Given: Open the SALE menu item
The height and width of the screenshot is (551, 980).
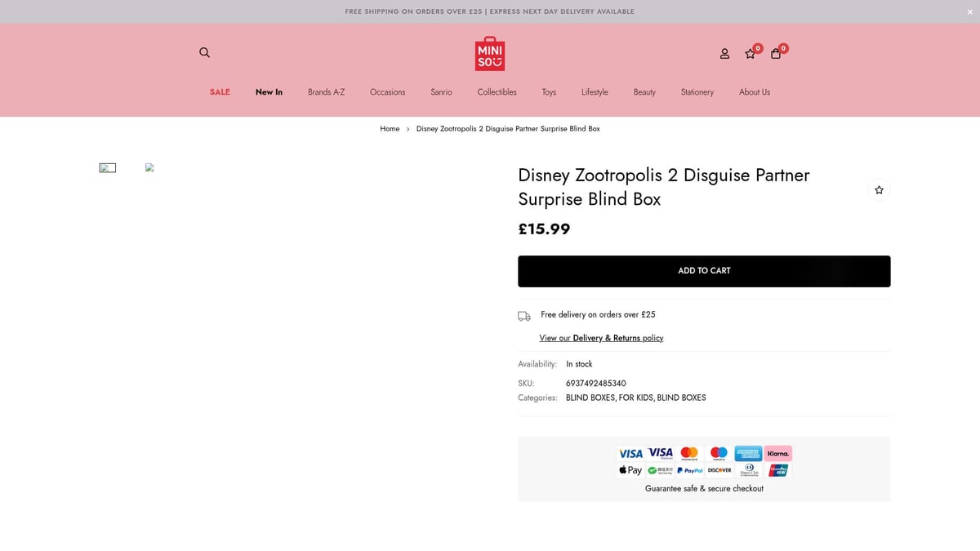Looking at the screenshot, I should coord(220,92).
